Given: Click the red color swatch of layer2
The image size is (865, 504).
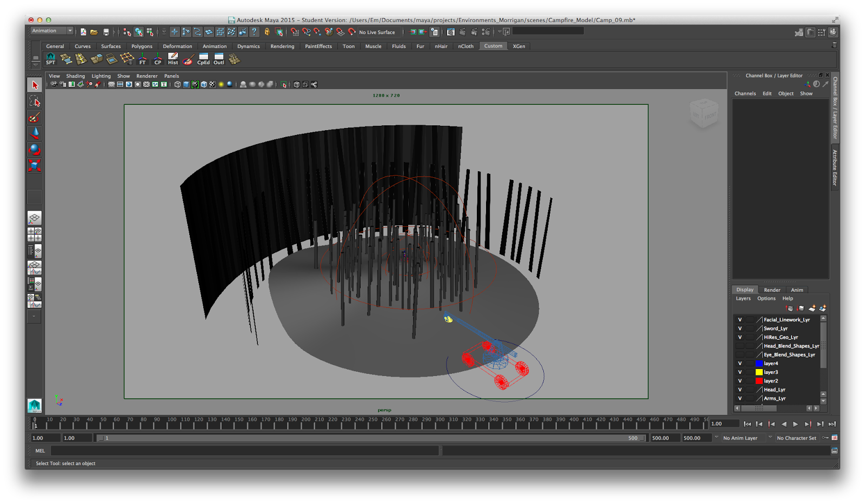Looking at the screenshot, I should point(759,381).
